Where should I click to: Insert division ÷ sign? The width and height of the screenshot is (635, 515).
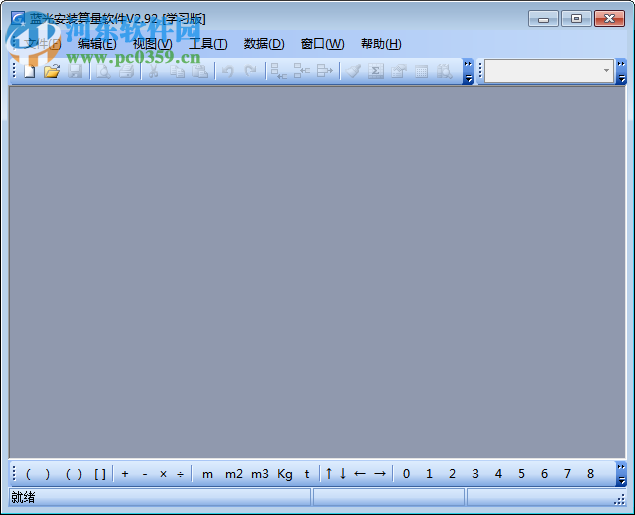181,474
